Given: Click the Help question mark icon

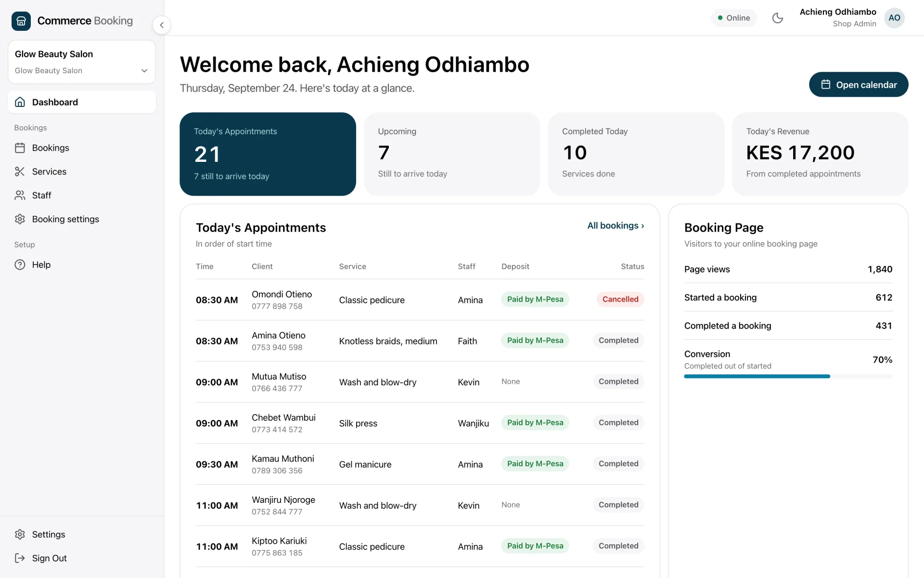Looking at the screenshot, I should [20, 264].
